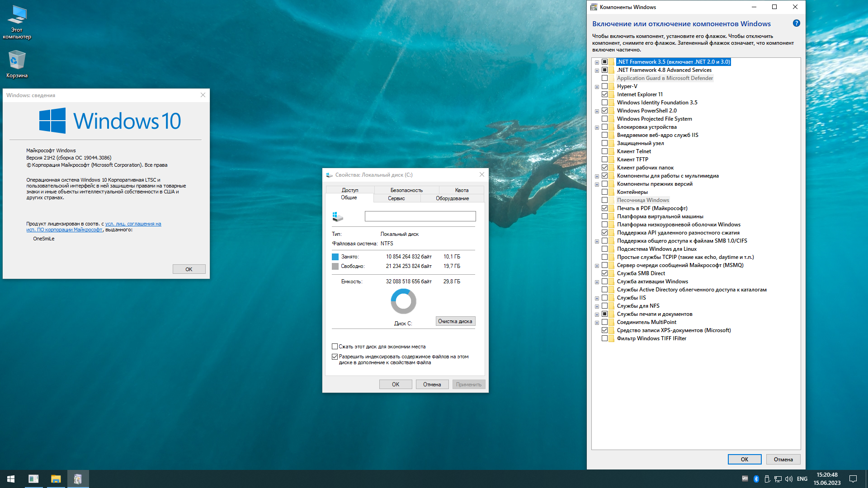Switch to the Hardware tab (Оборудование)

[452, 198]
